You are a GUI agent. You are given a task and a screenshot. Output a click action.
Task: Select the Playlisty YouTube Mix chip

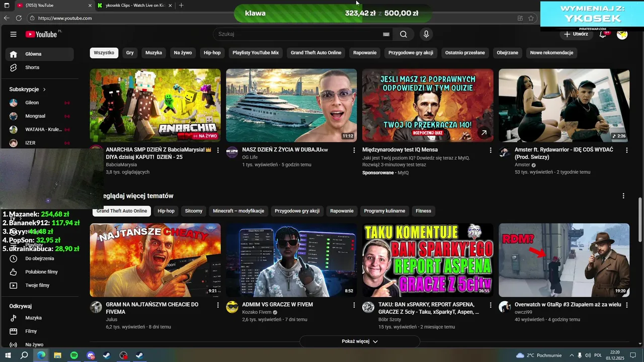point(256,53)
